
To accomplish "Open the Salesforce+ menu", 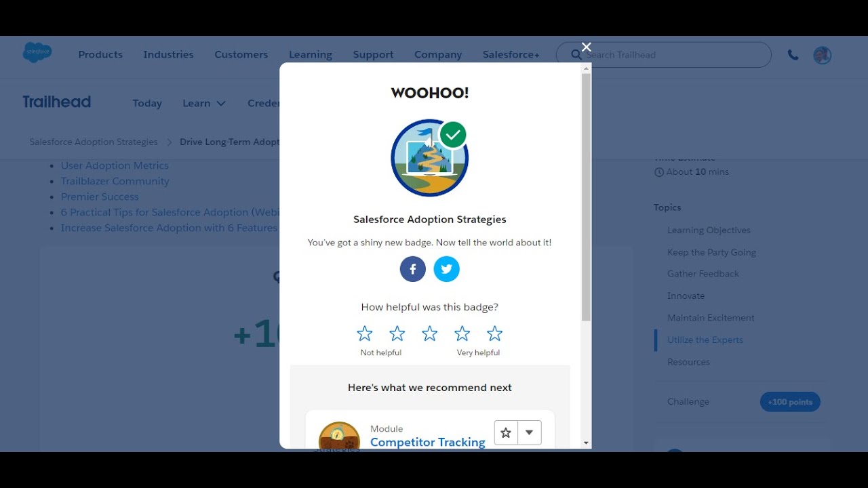I will click(511, 54).
